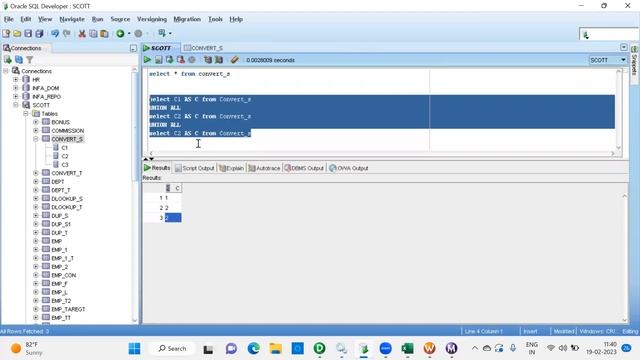Image resolution: width=640 pixels, height=360 pixels.
Task: Collapse the Tables folder node
Action: pyautogui.click(x=26, y=114)
